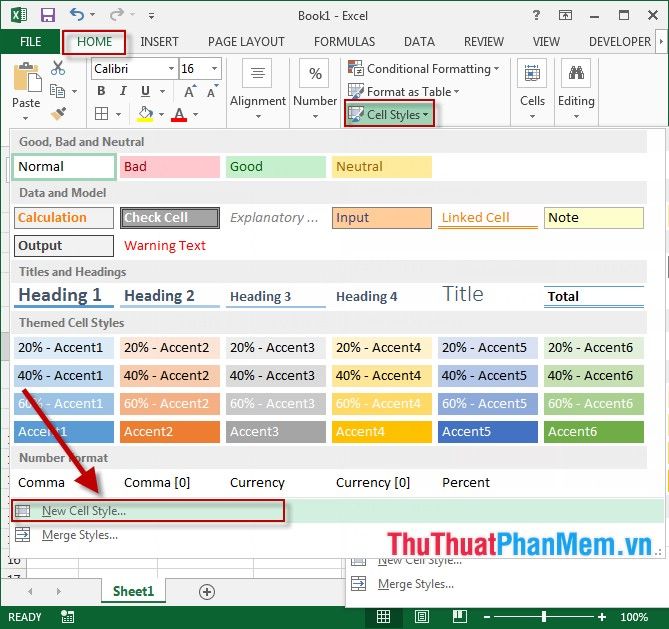This screenshot has height=629, width=669.
Task: Click the Increase Font Size icon
Action: [190, 91]
